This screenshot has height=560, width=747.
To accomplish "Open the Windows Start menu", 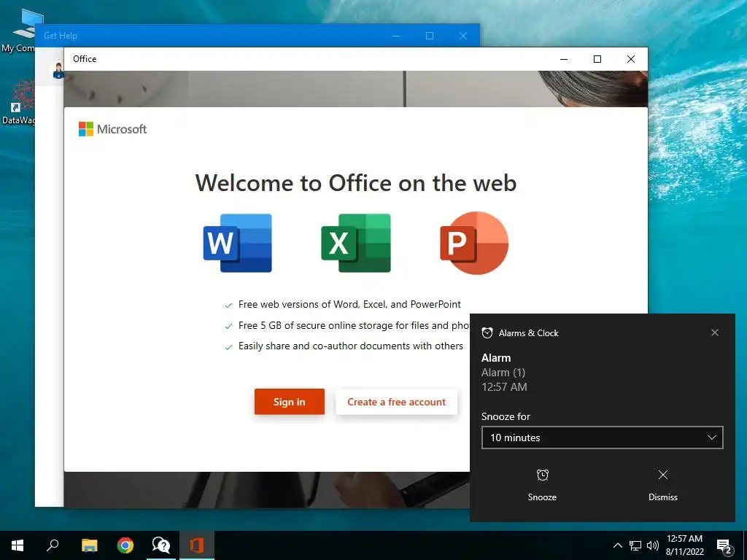I will click(18, 545).
